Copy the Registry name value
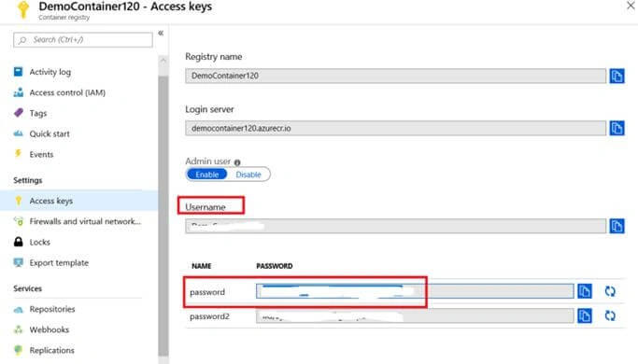This screenshot has width=638, height=364. click(x=617, y=76)
